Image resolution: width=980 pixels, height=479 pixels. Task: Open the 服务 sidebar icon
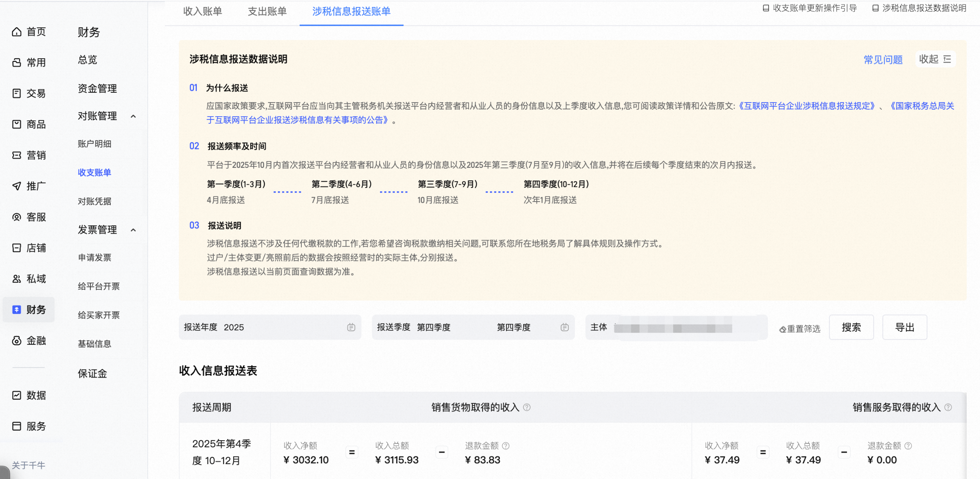pyautogui.click(x=16, y=426)
